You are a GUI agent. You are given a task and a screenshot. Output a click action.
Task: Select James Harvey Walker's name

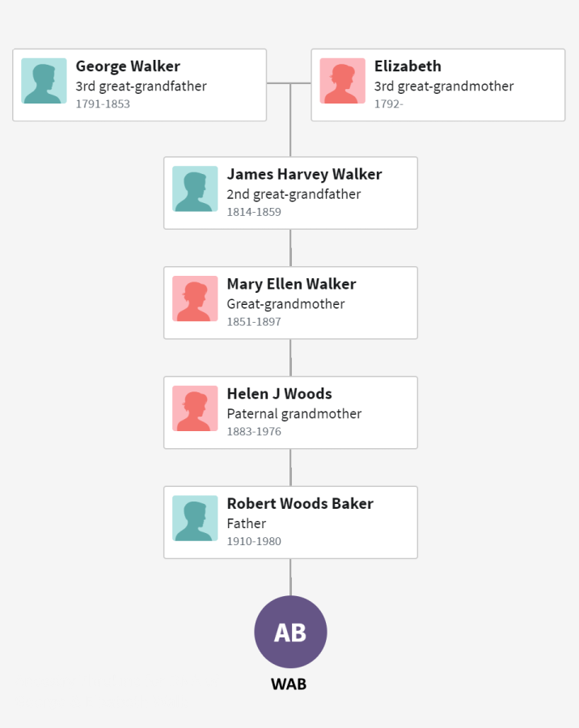pyautogui.click(x=304, y=174)
